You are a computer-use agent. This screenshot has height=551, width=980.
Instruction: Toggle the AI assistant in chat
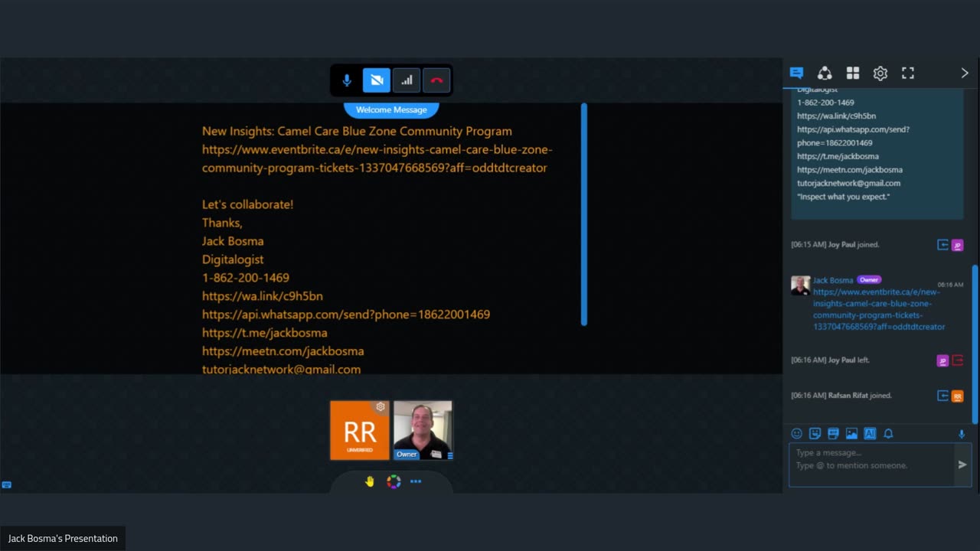(870, 434)
